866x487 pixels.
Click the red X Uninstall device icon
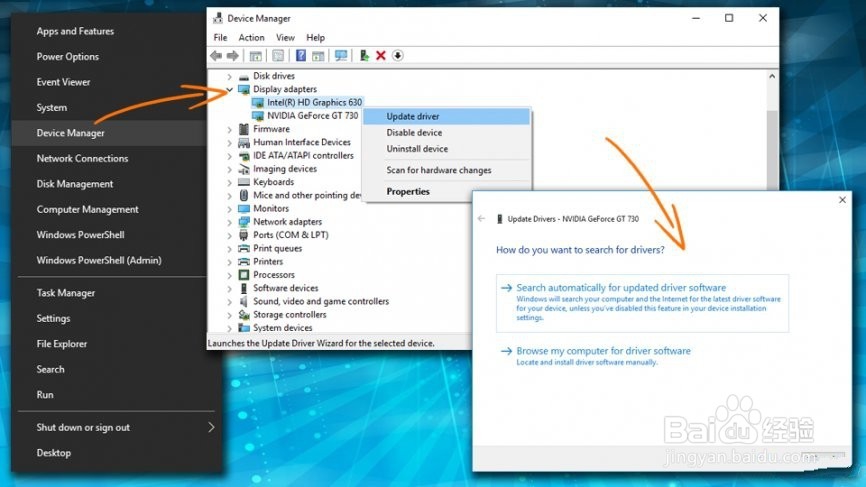(381, 55)
